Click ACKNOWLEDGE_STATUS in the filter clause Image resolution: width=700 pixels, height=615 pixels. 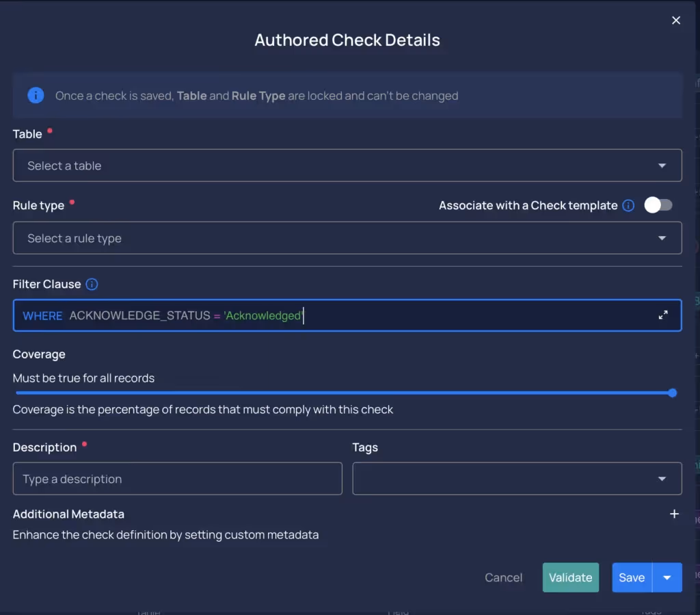coord(139,315)
